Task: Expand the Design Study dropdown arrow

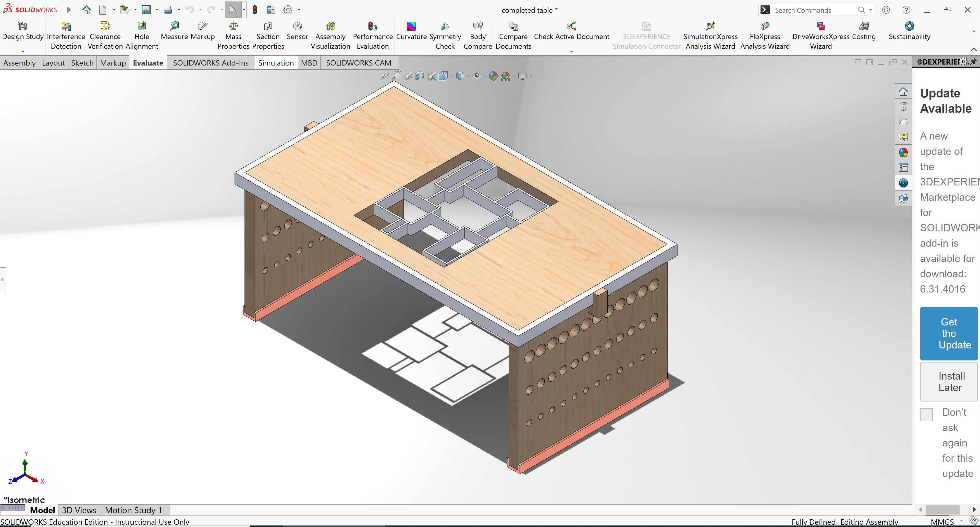Action: [x=22, y=51]
